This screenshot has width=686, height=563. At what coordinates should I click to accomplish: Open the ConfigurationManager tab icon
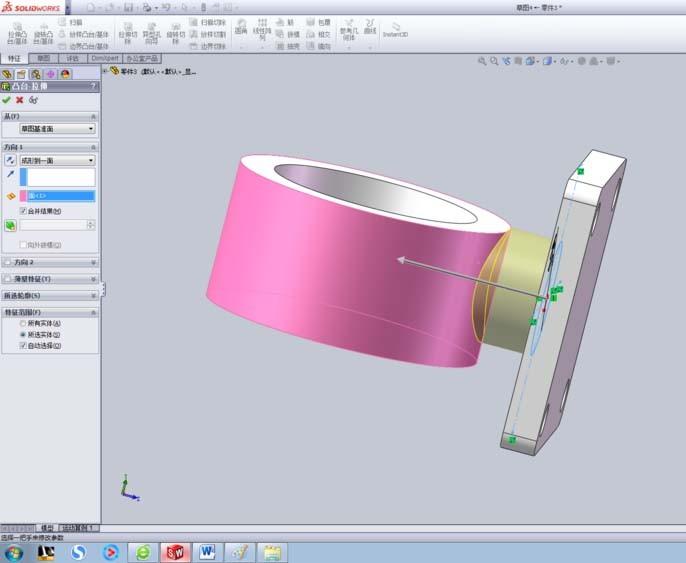click(36, 74)
